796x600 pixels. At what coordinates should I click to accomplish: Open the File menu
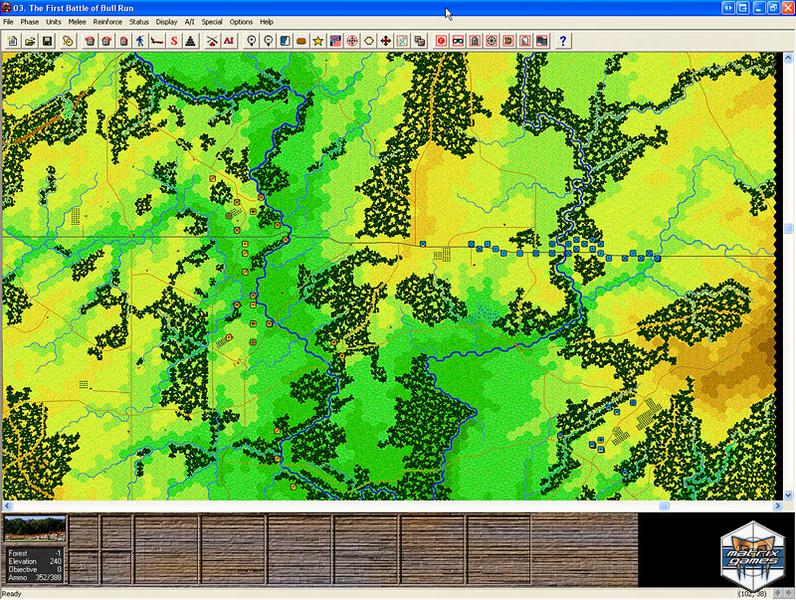(8, 21)
